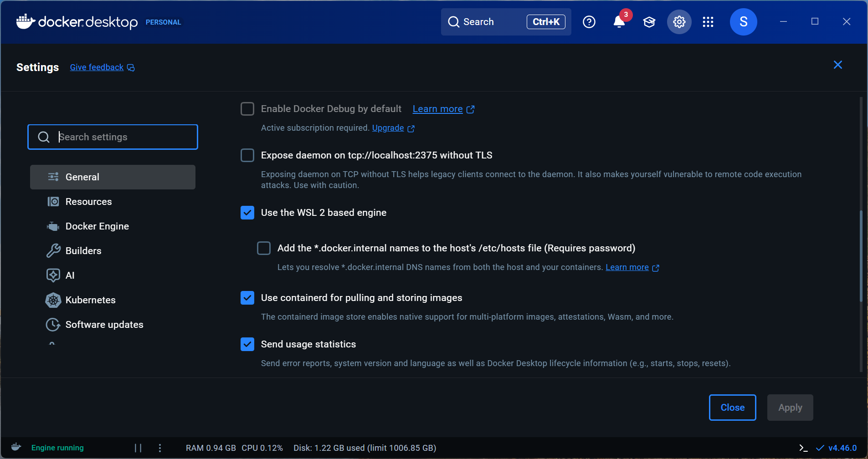Open the Builders settings section
The width and height of the screenshot is (868, 459).
(x=113, y=251)
